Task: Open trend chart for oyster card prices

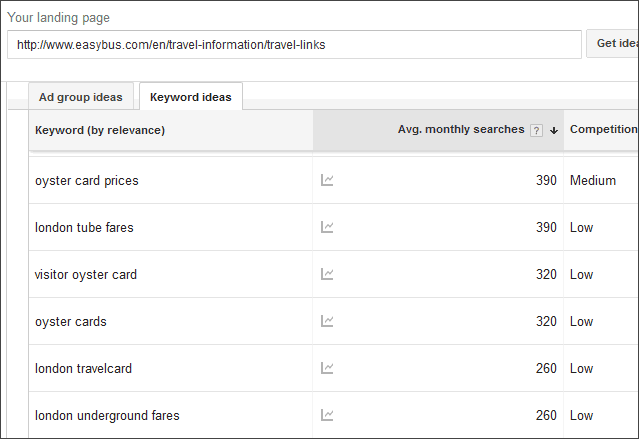Action: (x=327, y=180)
